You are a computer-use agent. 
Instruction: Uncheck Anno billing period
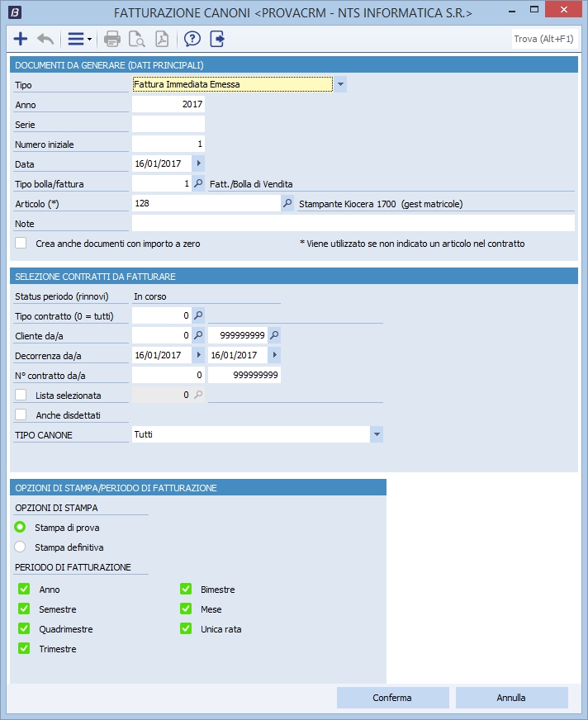point(24,590)
